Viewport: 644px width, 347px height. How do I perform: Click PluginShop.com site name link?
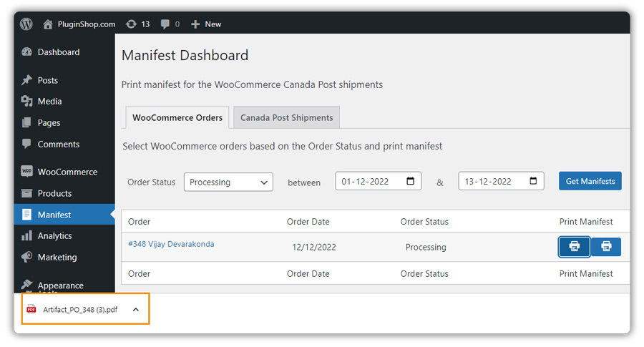87,24
